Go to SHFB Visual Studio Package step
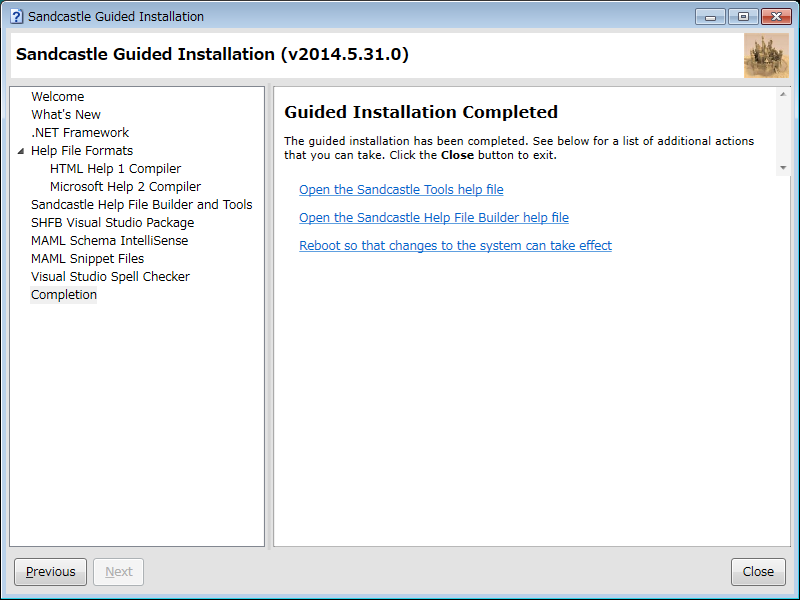The width and height of the screenshot is (800, 600). [x=113, y=222]
